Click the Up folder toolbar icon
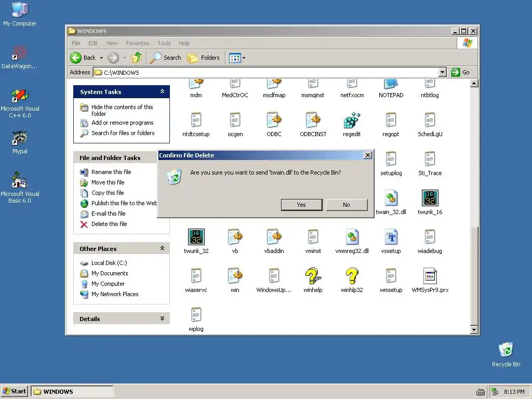 [137, 58]
